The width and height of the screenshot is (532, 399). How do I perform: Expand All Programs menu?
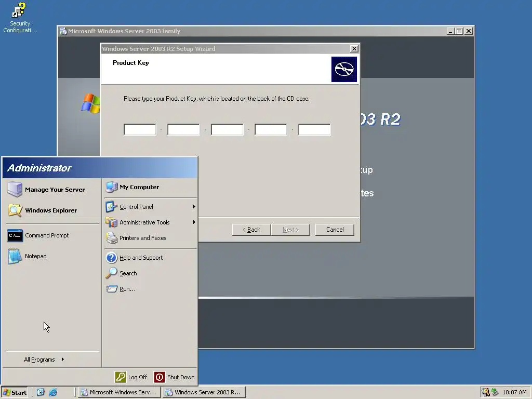point(44,360)
